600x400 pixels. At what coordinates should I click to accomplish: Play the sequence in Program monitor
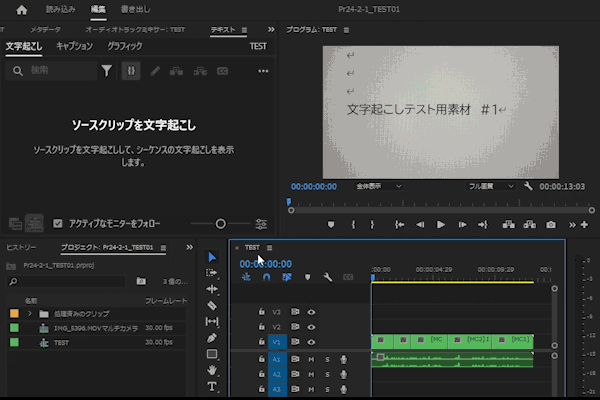click(x=440, y=225)
